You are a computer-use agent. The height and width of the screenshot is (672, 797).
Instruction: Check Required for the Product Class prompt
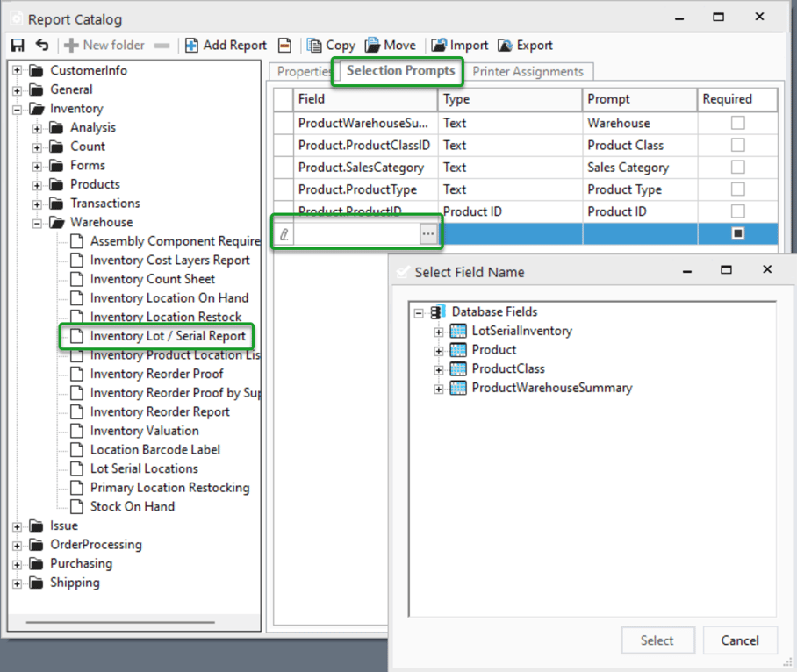(x=737, y=145)
